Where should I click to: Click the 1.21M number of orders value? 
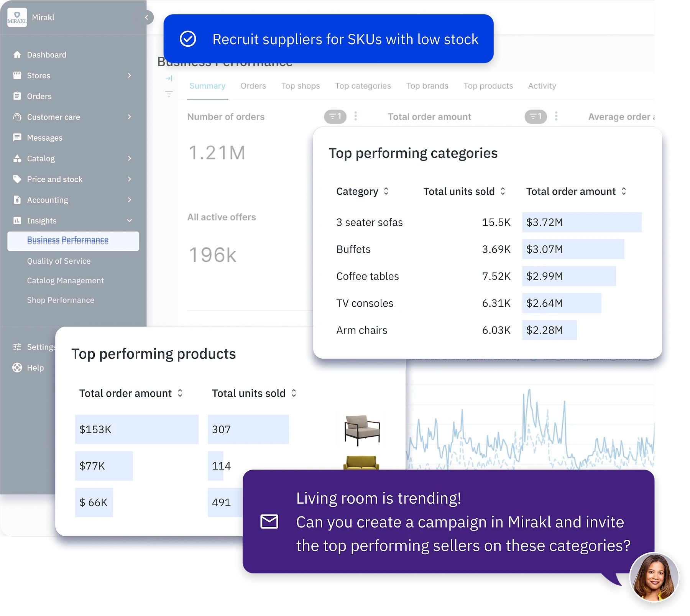click(x=217, y=153)
